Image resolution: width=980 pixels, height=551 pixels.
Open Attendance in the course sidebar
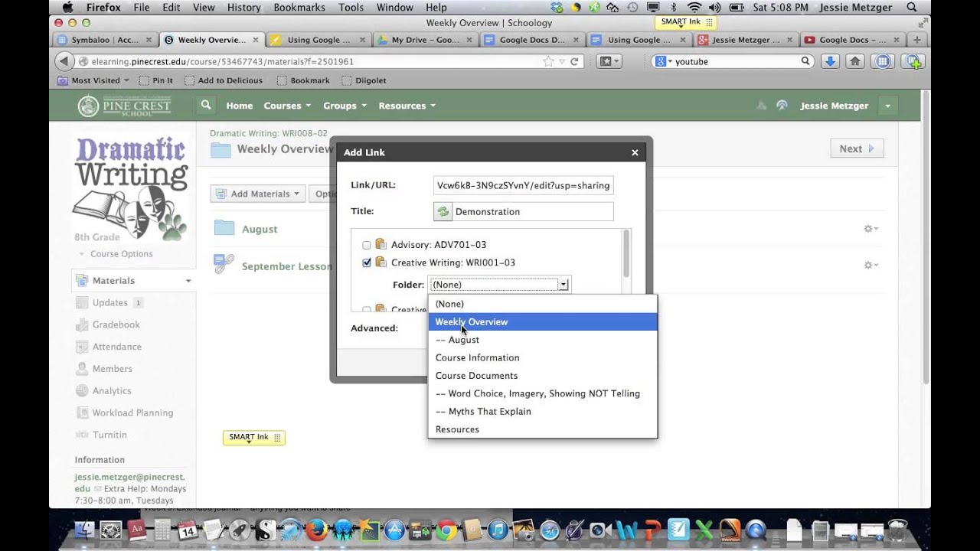click(x=116, y=347)
